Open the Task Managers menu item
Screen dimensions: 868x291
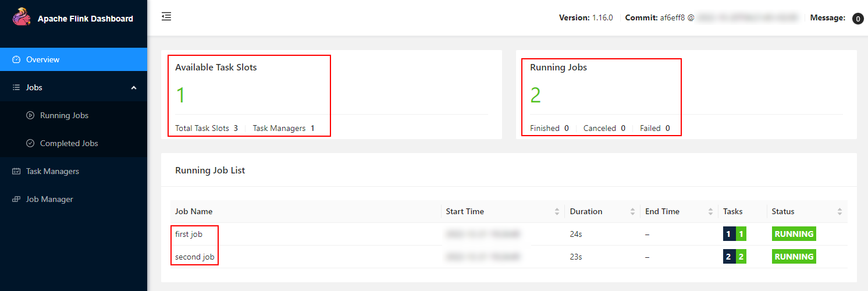(73, 171)
